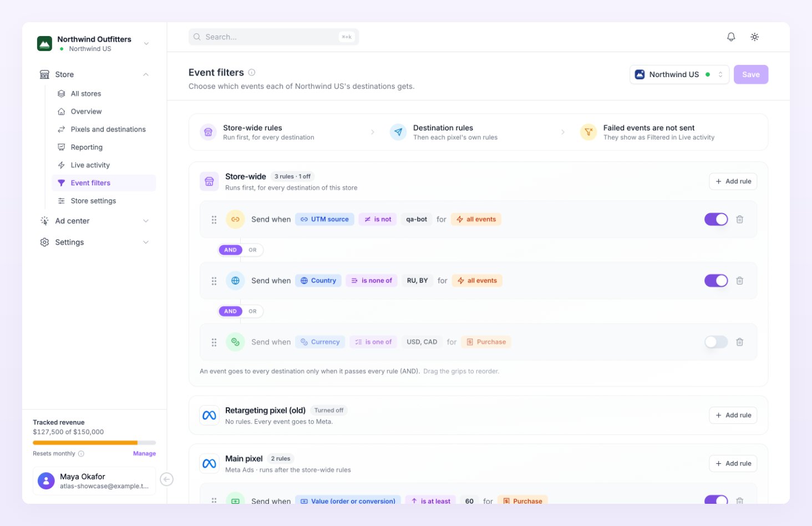Switch theme with the sun icon
Viewport: 812px width, 526px height.
pos(754,37)
